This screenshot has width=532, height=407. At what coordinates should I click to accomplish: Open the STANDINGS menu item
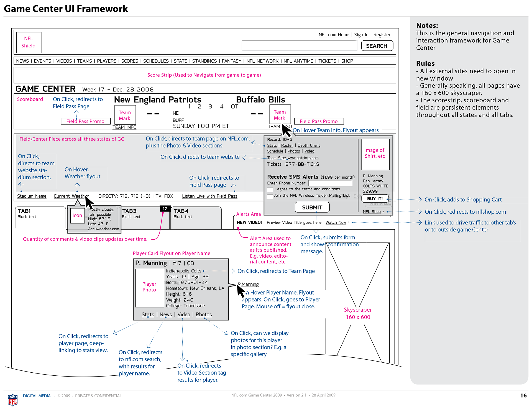(x=204, y=61)
